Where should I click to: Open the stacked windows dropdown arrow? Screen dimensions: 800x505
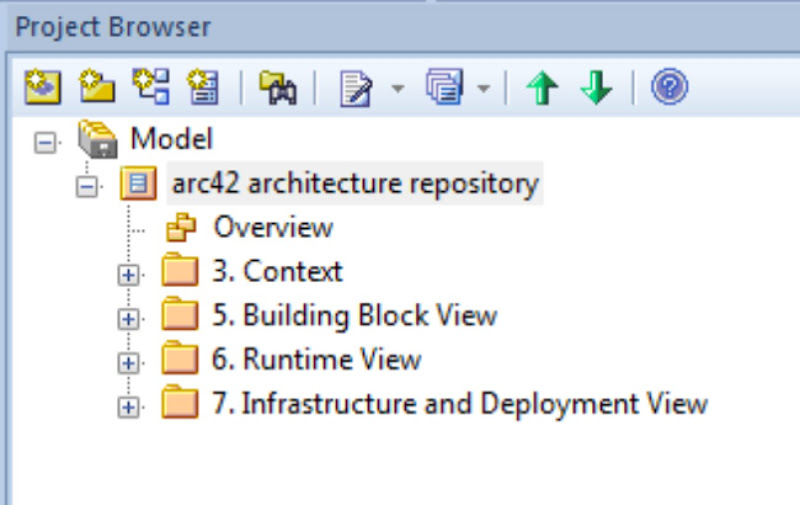483,89
